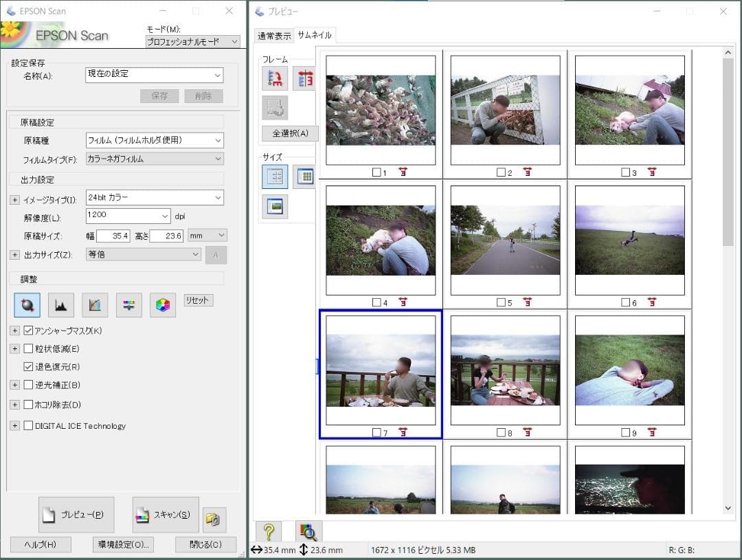Viewport: 742px width, 560px height.
Task: Open the image adjustment sliders icon
Action: [x=128, y=305]
